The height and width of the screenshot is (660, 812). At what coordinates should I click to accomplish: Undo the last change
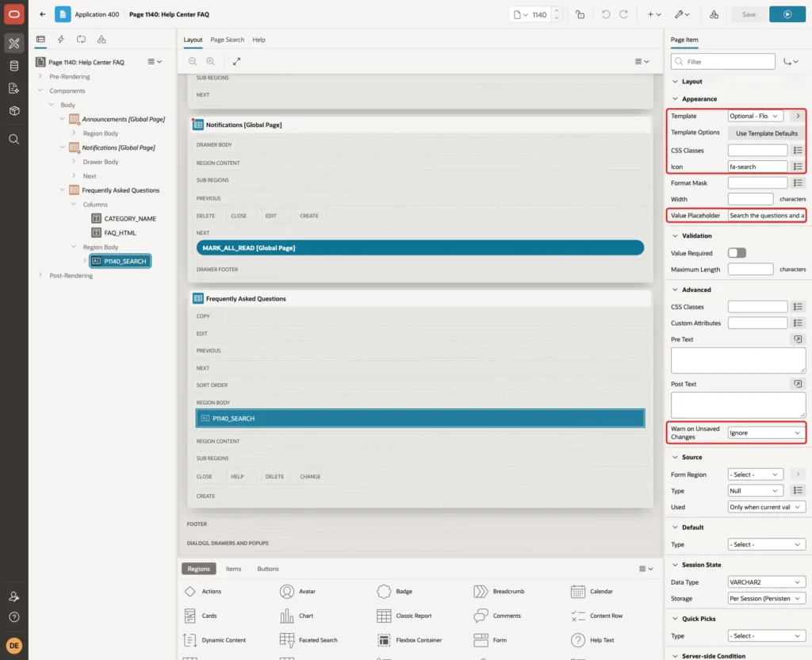point(605,14)
